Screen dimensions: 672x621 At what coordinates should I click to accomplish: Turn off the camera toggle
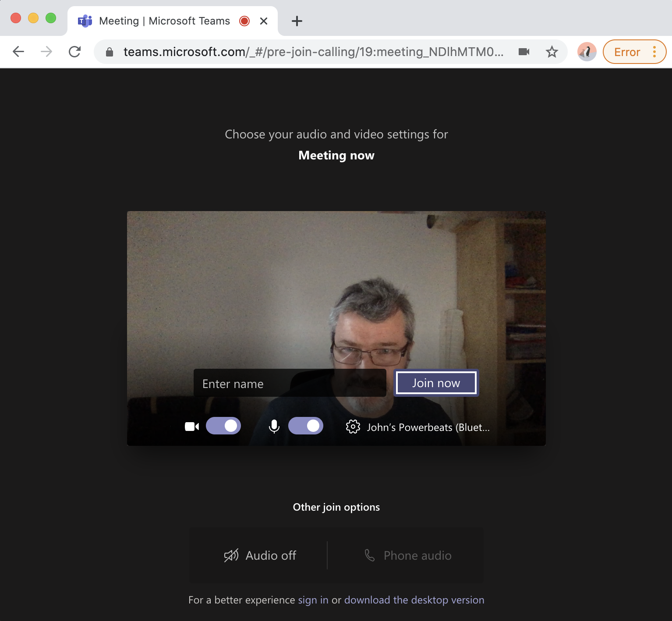click(x=223, y=426)
